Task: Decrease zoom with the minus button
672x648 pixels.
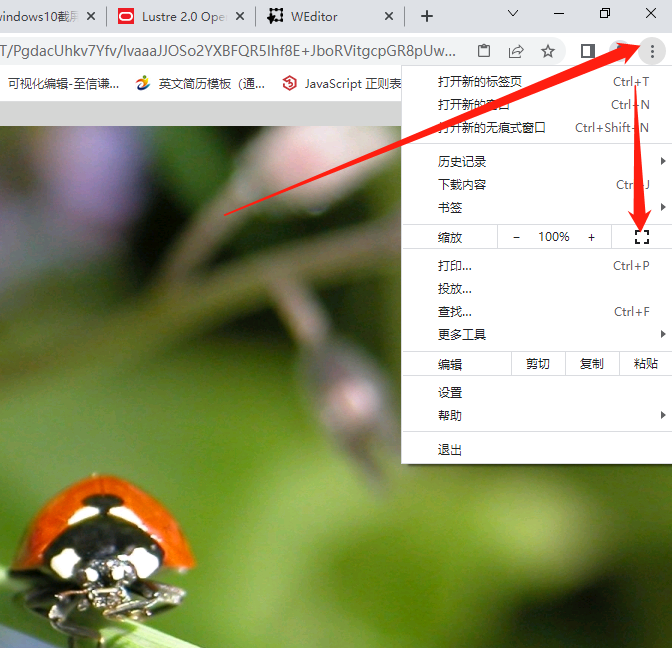Action: (516, 237)
